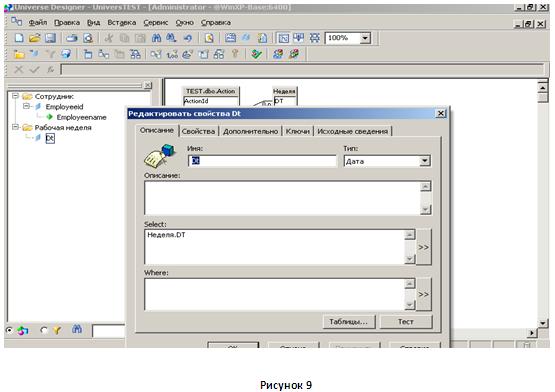Screen dimensions: 555x392
Task: Click the binoculars Find icon in top toolbar
Action: point(156,38)
